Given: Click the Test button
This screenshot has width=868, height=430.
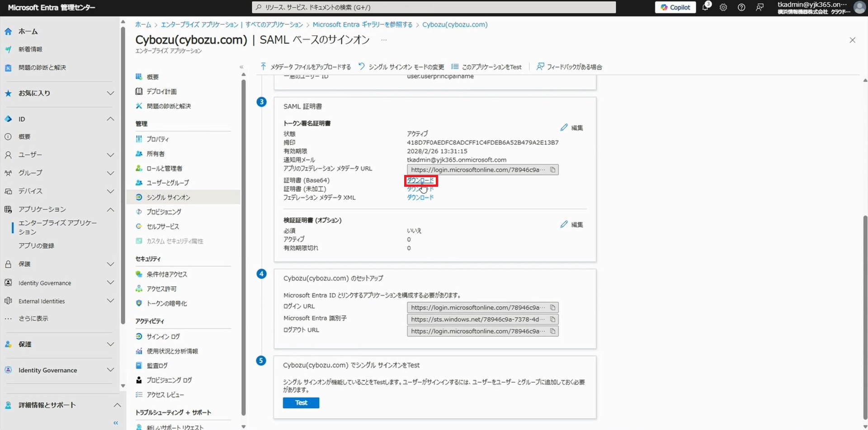Looking at the screenshot, I should pos(301,403).
